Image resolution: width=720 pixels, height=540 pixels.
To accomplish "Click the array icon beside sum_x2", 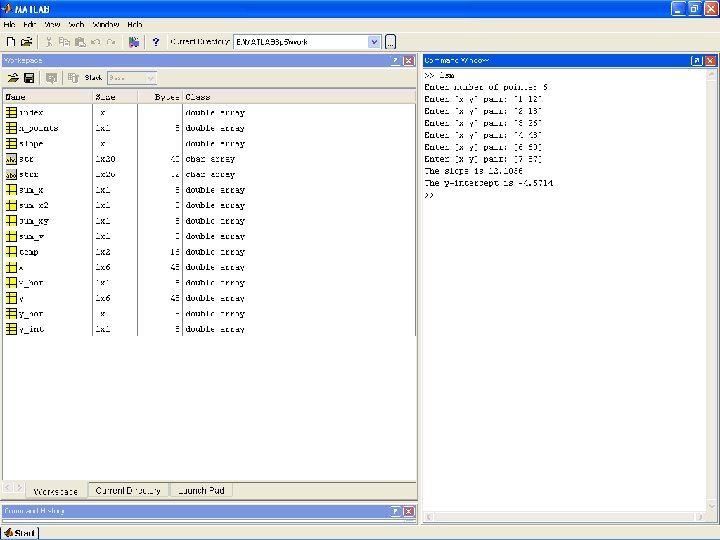I will 11,205.
